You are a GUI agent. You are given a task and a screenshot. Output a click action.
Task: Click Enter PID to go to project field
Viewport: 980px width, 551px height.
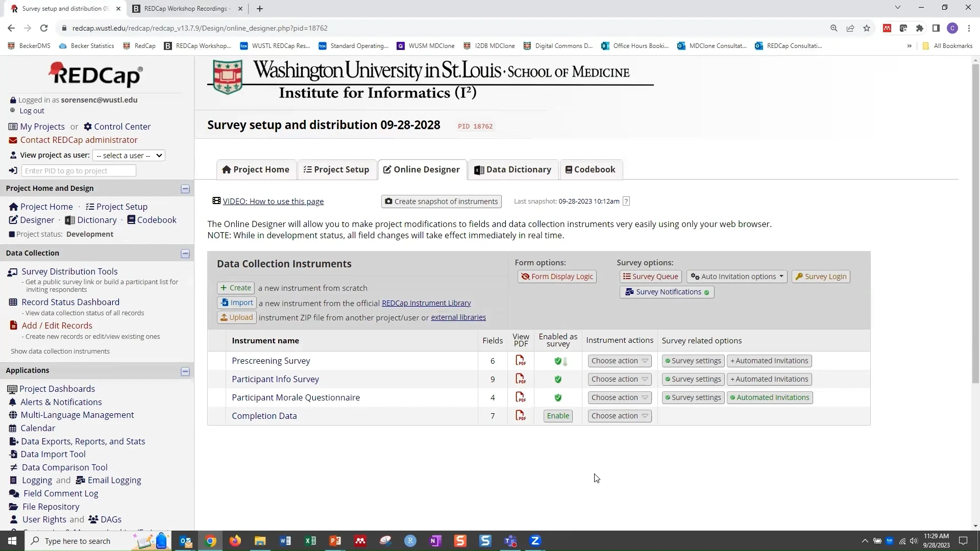pos(79,171)
